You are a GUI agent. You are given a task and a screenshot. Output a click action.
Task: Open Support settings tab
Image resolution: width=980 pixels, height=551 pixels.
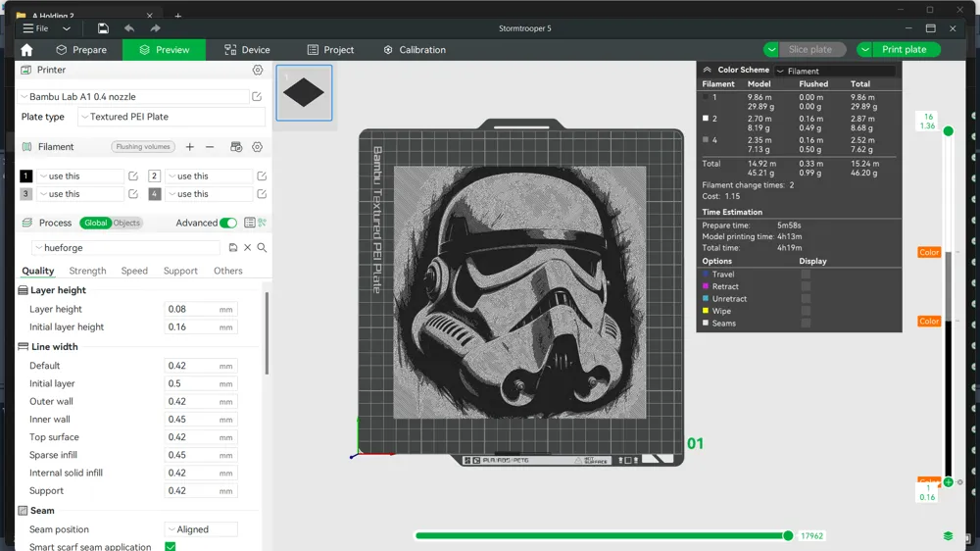click(x=180, y=271)
